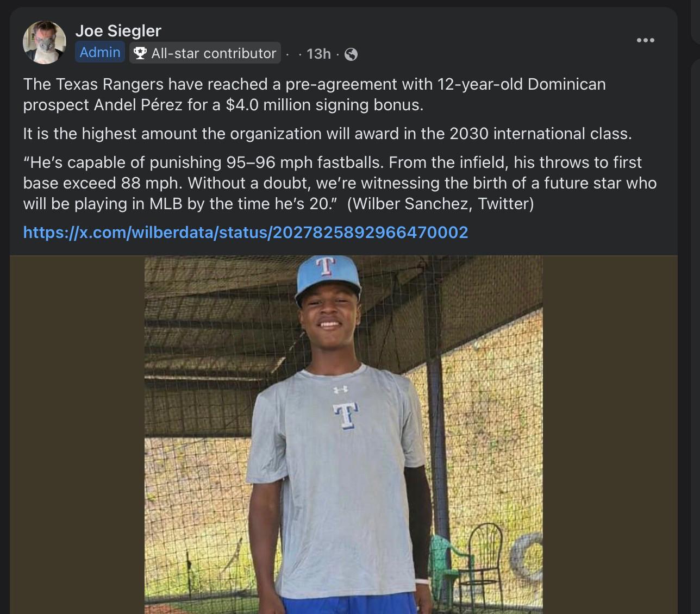Click the All-star contributor label
This screenshot has width=700, height=614.
213,53
